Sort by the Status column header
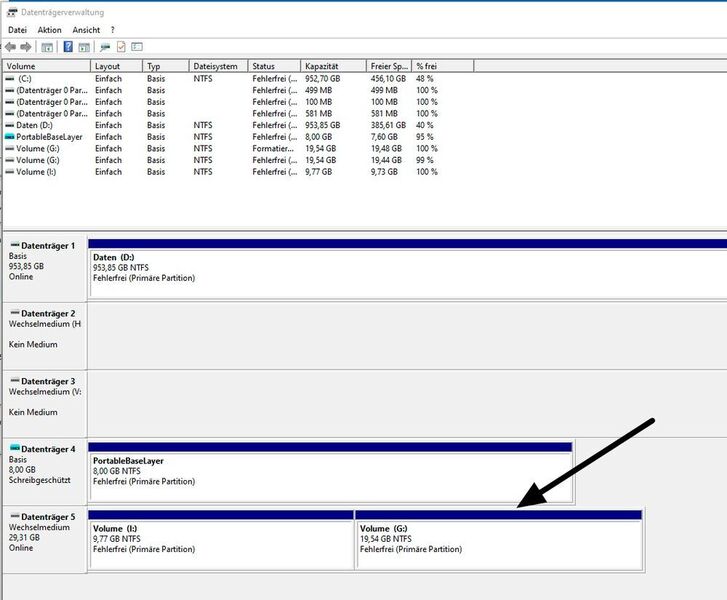This screenshot has height=600, width=727. (x=274, y=66)
